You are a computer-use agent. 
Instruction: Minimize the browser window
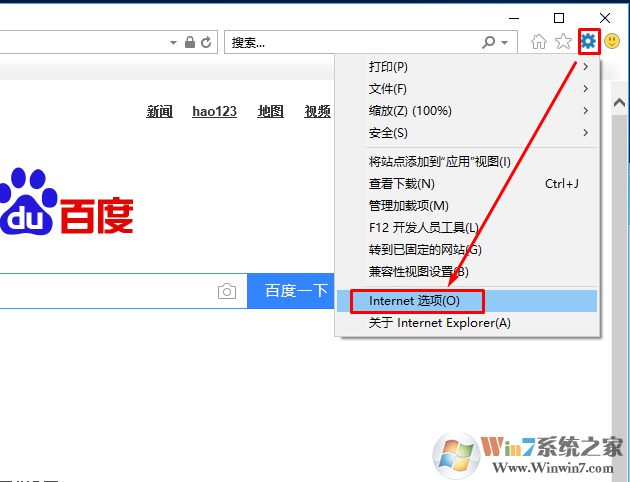click(514, 18)
